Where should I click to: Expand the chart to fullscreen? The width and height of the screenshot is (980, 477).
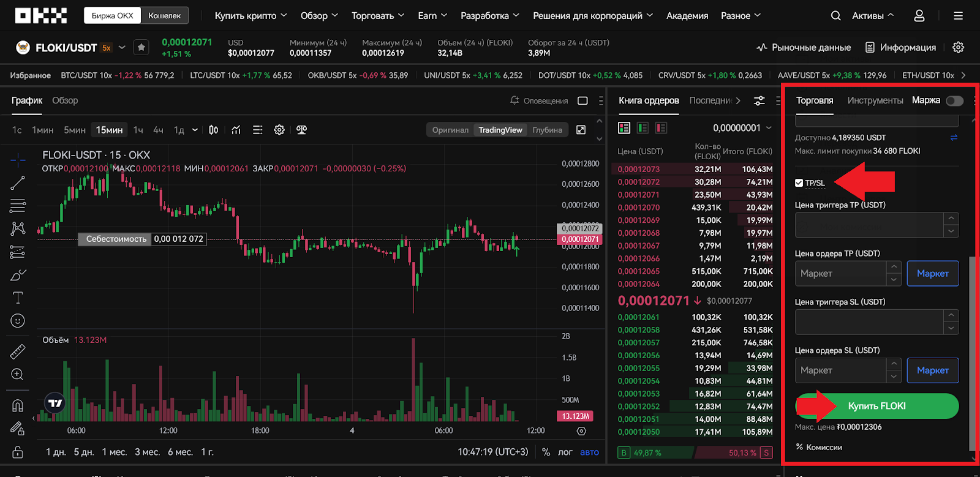(x=581, y=130)
